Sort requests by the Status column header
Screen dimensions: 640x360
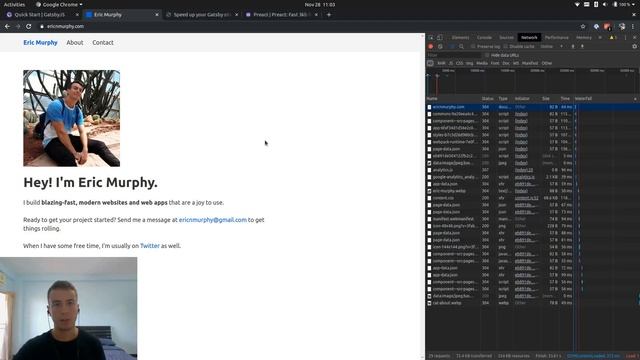tap(487, 98)
